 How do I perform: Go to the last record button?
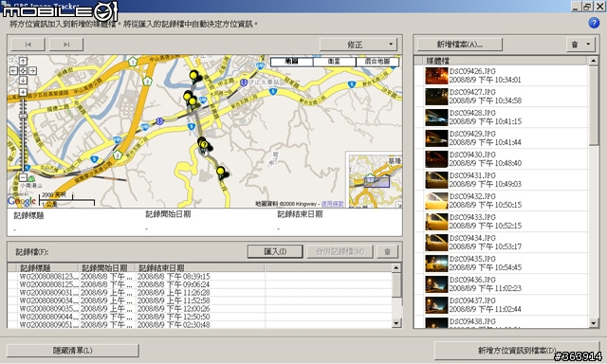pos(66,45)
